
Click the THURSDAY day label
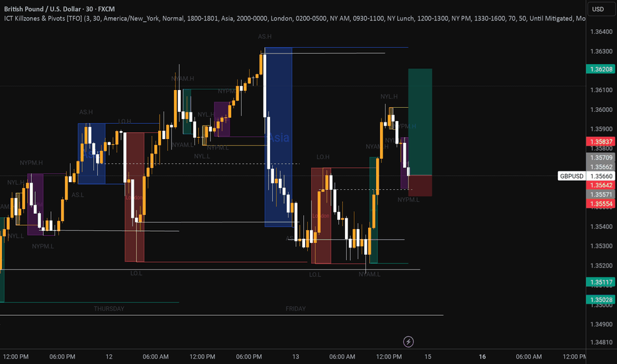tap(109, 308)
